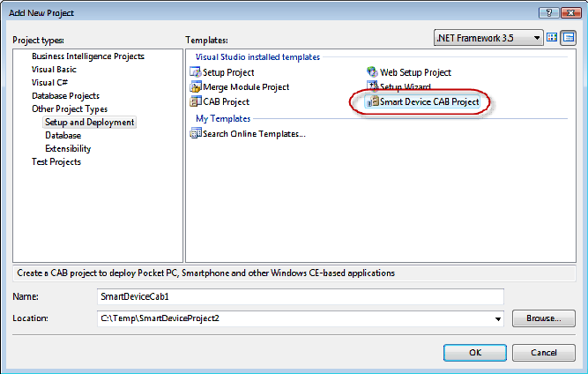Open the Search Online Templates icon
Screen dimensions: 588x374
point(196,133)
